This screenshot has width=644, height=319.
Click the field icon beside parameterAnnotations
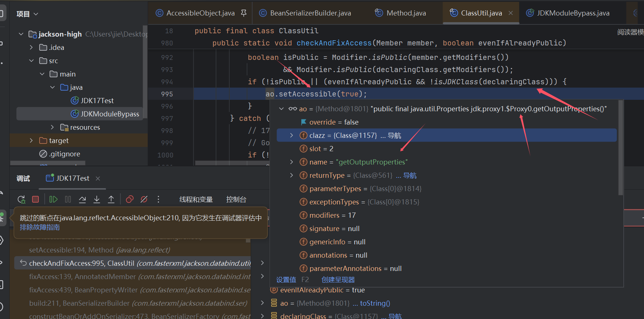pos(304,268)
